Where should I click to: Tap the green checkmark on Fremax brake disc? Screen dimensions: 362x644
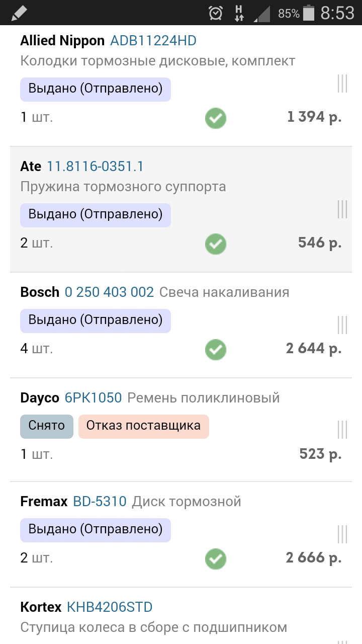coord(216,559)
